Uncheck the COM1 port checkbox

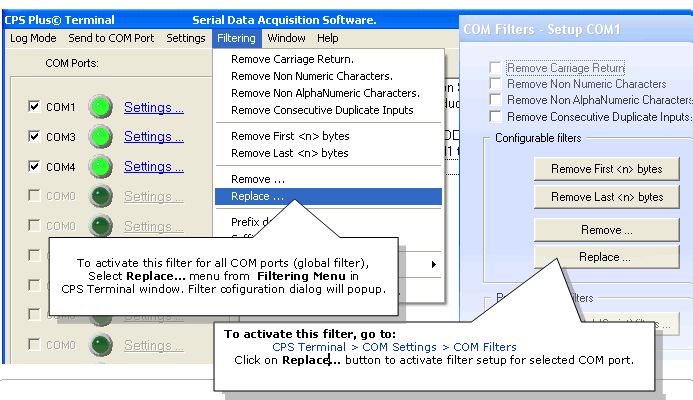click(34, 107)
